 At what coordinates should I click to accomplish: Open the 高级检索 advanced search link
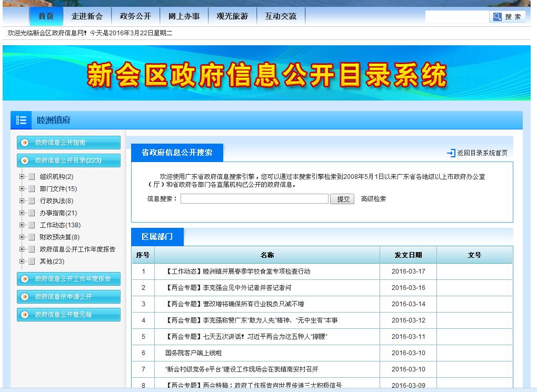click(x=373, y=199)
